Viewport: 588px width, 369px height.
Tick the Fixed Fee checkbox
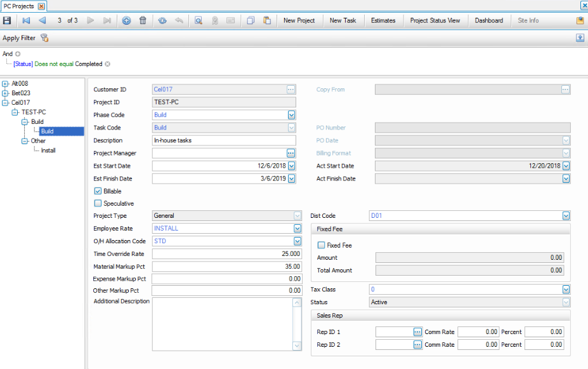[x=321, y=245]
